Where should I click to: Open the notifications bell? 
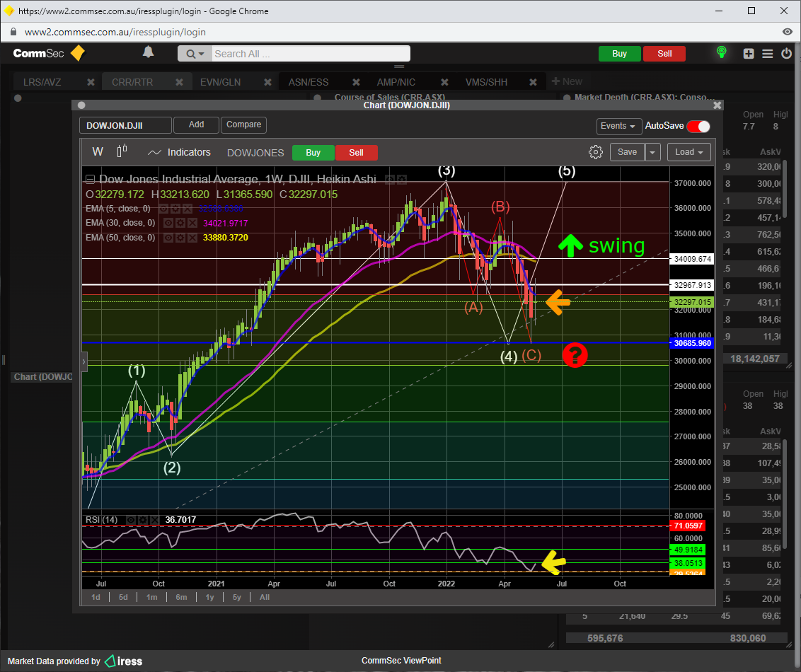[148, 52]
